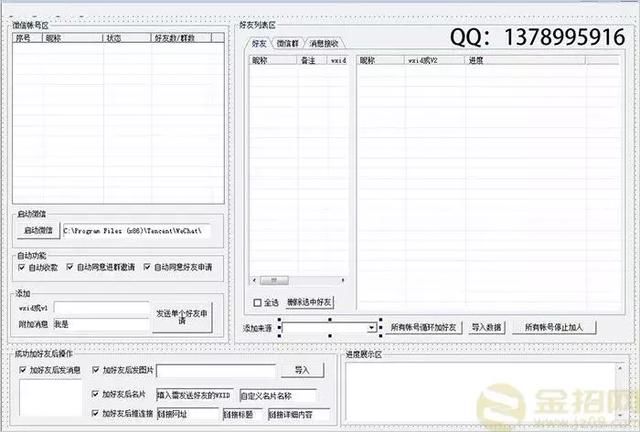640x432 pixels.
Task: Click the wxid或V2 column header
Action: [x=435, y=60]
